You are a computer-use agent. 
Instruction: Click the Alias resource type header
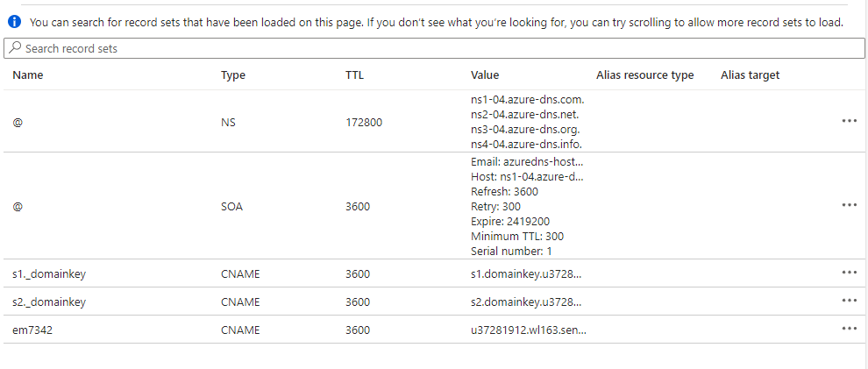coord(644,75)
